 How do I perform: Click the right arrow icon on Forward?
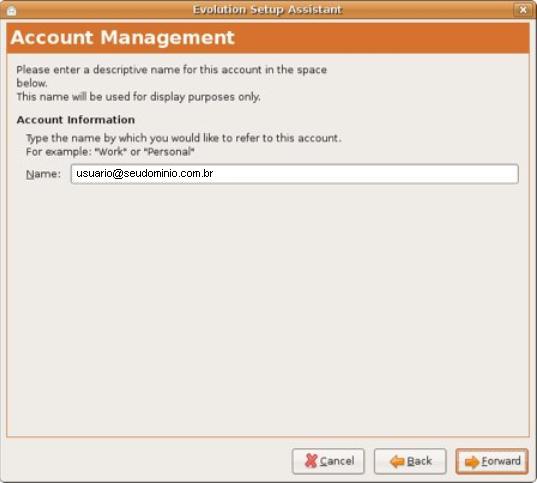[x=472, y=462]
